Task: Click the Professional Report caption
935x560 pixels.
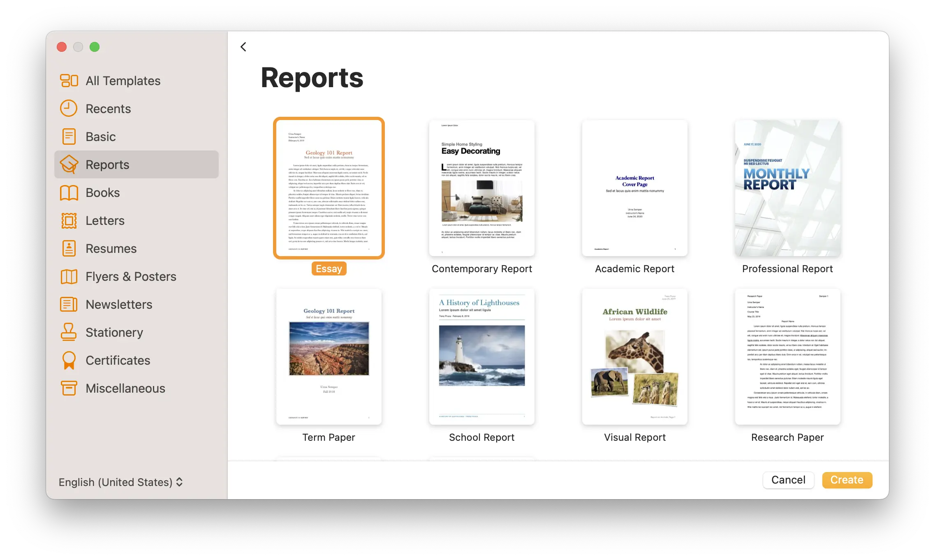Action: point(788,268)
